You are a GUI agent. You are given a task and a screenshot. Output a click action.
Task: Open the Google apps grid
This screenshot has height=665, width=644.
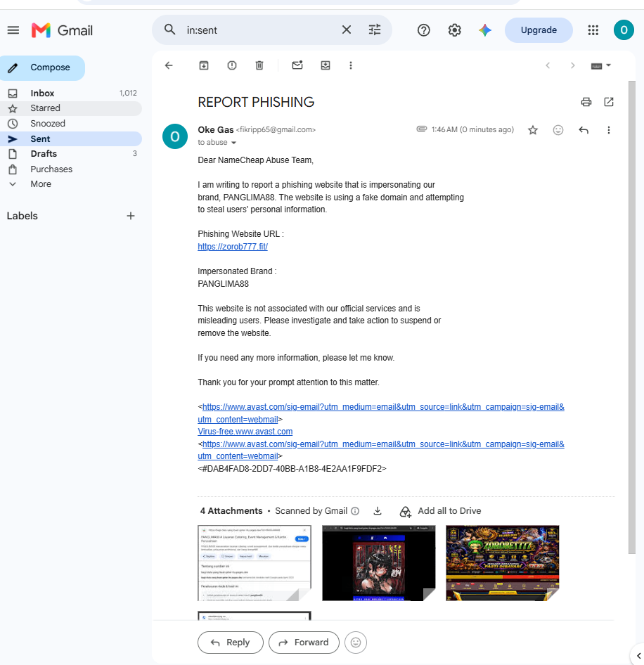[x=593, y=30]
